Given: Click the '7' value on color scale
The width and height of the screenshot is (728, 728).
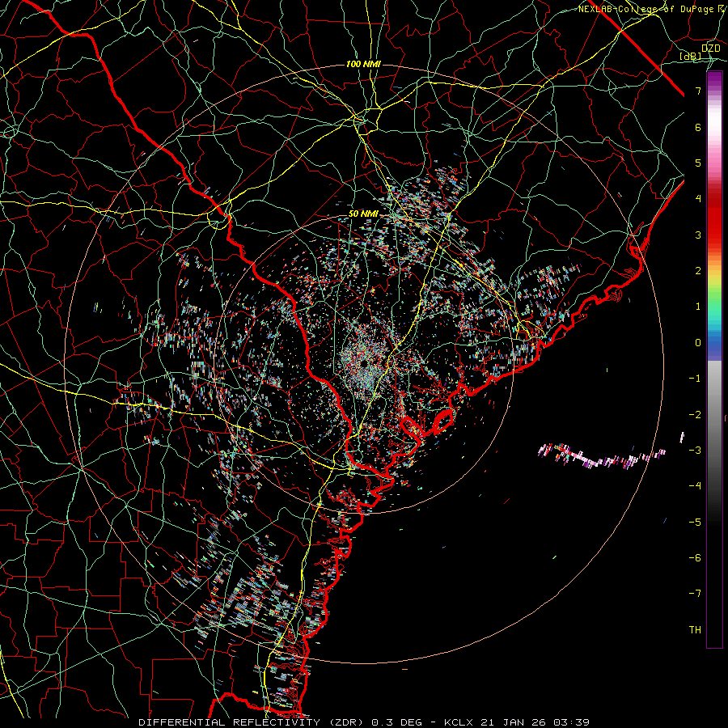Looking at the screenshot, I should [x=698, y=91].
